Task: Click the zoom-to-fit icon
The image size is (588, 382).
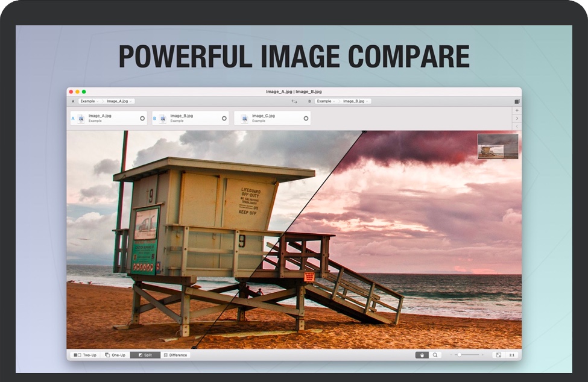Action: tap(498, 355)
